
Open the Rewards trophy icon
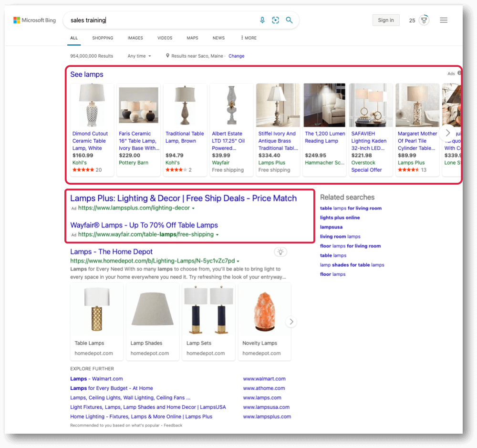click(424, 20)
